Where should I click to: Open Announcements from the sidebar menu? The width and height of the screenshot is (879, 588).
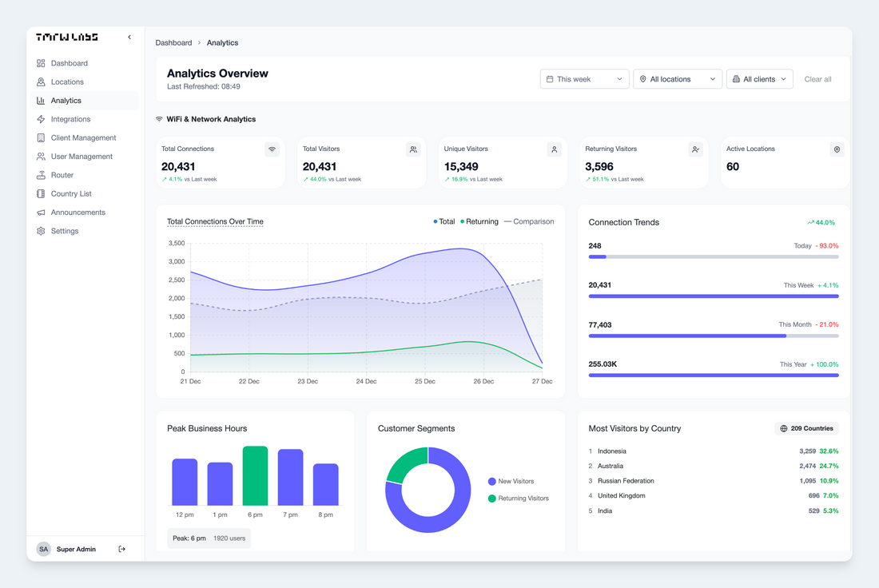(85, 213)
